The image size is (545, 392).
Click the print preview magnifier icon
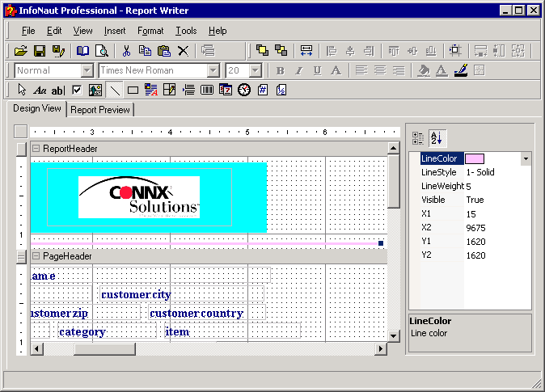(102, 51)
